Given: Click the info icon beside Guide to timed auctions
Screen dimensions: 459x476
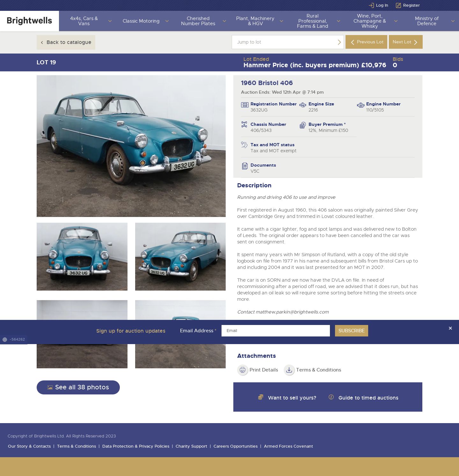Looking at the screenshot, I should [331, 397].
